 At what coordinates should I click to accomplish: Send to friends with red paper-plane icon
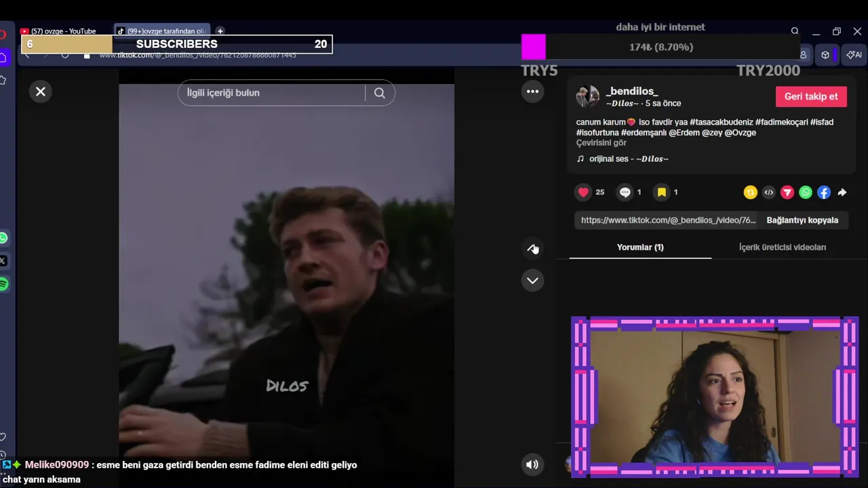[x=787, y=192]
